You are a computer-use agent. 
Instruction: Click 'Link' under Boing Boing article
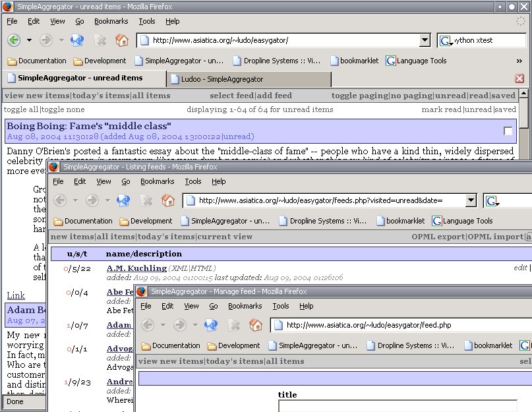[x=16, y=295]
